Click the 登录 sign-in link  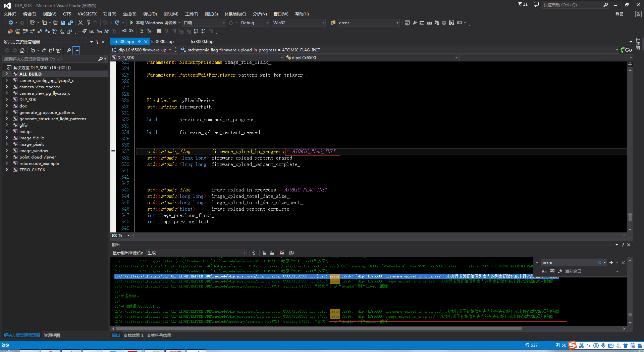click(619, 14)
